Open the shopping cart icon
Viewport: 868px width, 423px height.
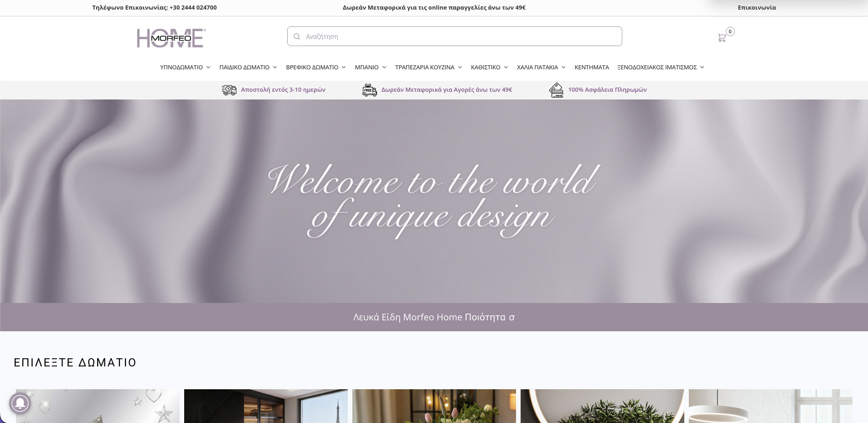pyautogui.click(x=722, y=38)
